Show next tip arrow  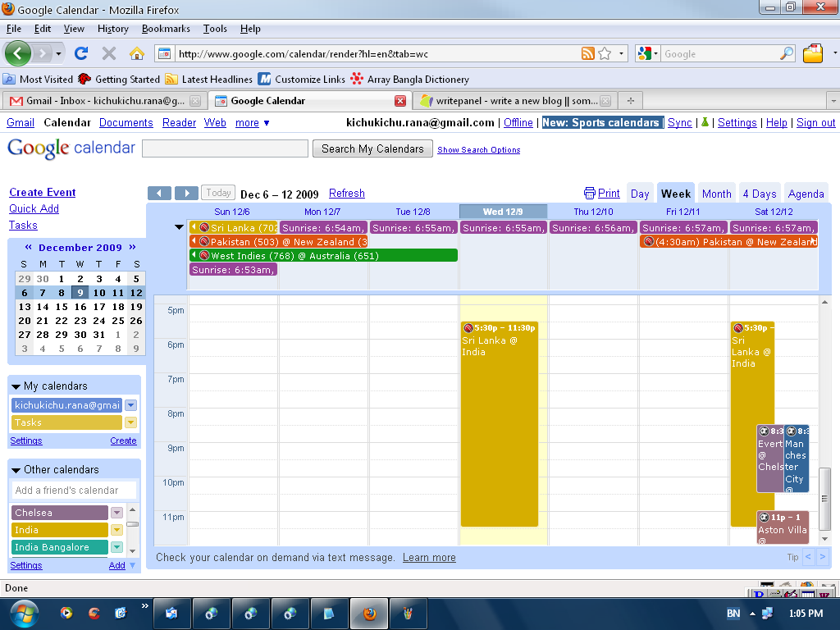[x=823, y=557]
